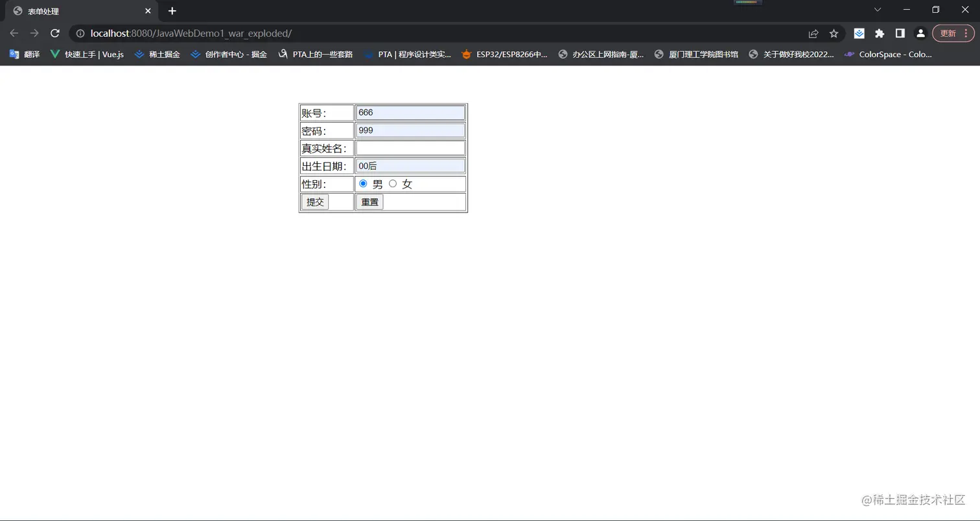Open a new tab with plus icon
Image resolution: width=980 pixels, height=521 pixels.
172,11
